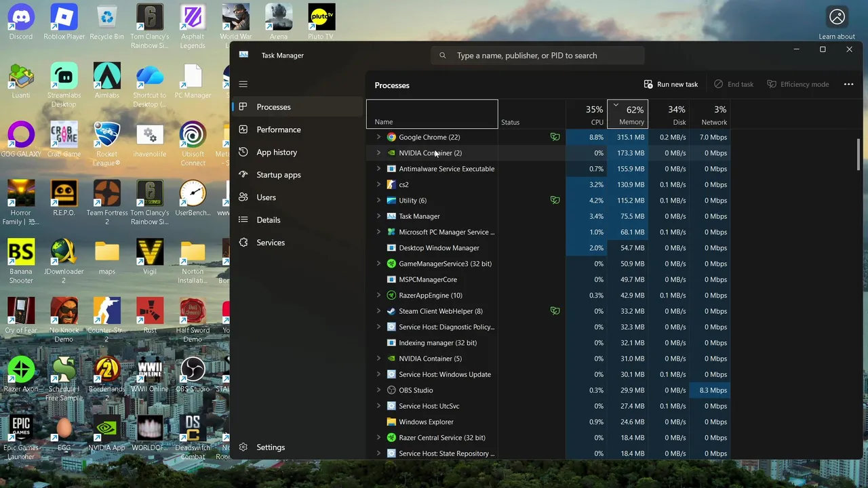Sort processes by the Network column
868x488 pixels.
[710, 115]
